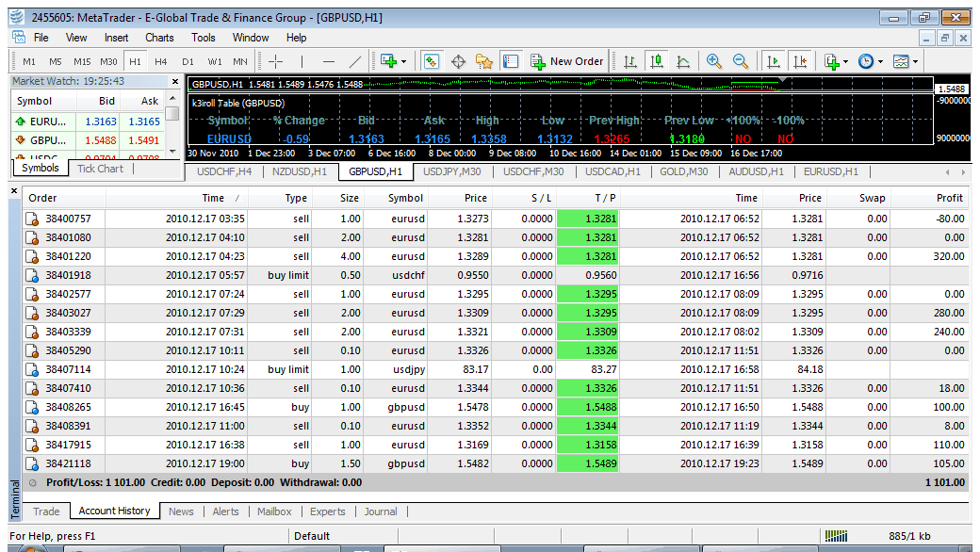The width and height of the screenshot is (980, 552).
Task: Open the Tools menu
Action: pyautogui.click(x=204, y=38)
